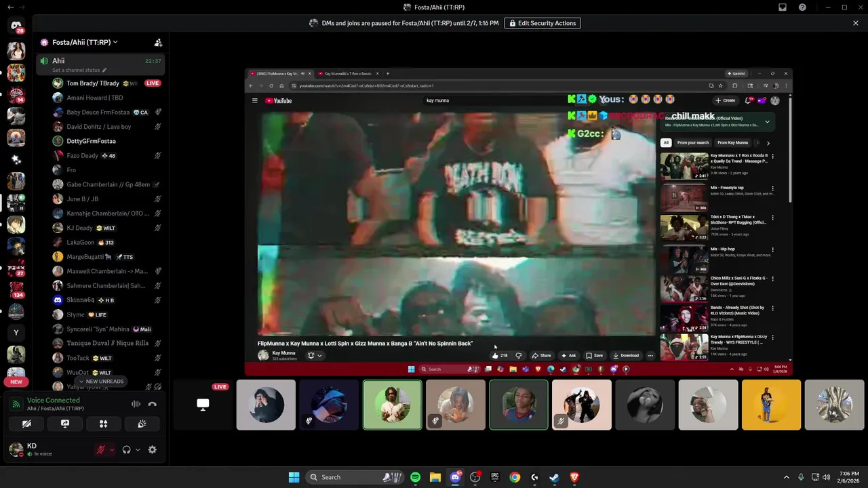Open the server with the 134 badge
The image size is (868, 488).
pyautogui.click(x=16, y=289)
